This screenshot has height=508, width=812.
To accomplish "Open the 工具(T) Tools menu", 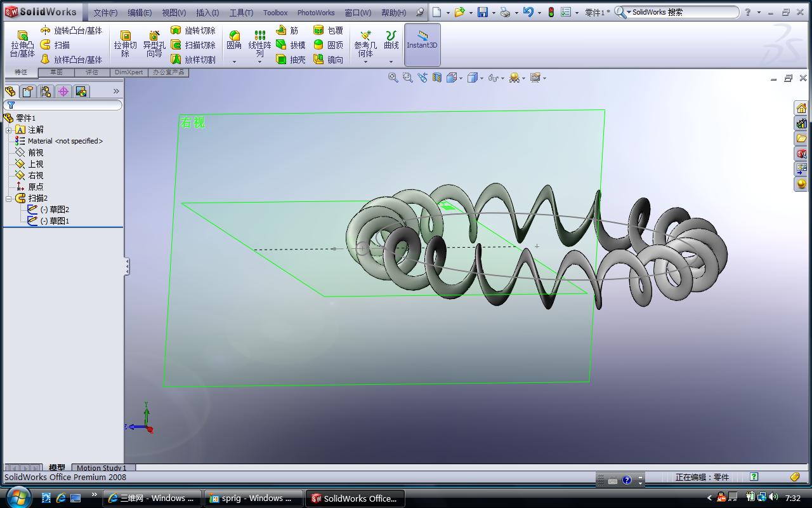I will (241, 13).
